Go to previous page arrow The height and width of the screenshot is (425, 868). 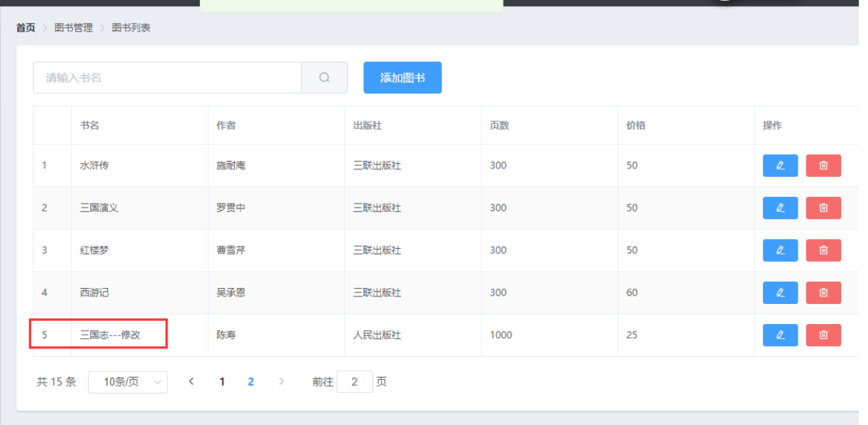click(x=191, y=381)
